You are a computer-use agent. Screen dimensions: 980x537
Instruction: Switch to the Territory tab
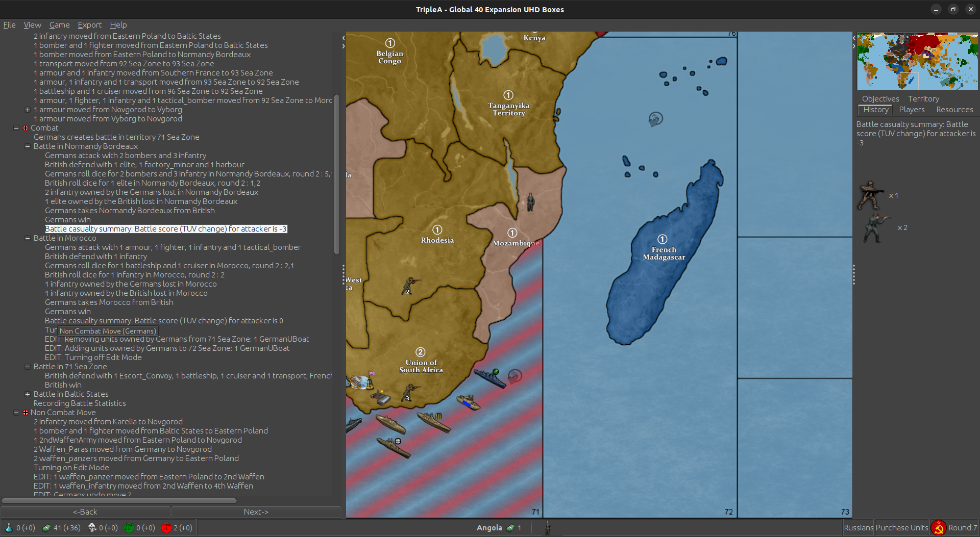923,99
